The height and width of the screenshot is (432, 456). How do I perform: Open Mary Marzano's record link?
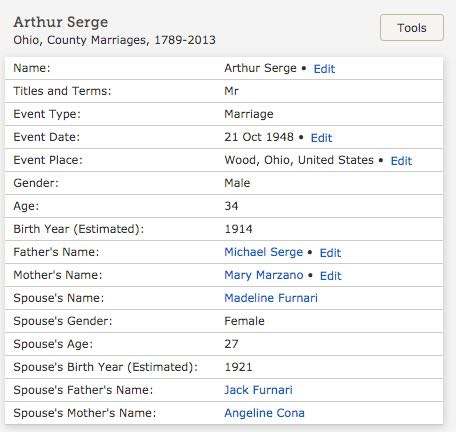pyautogui.click(x=264, y=275)
